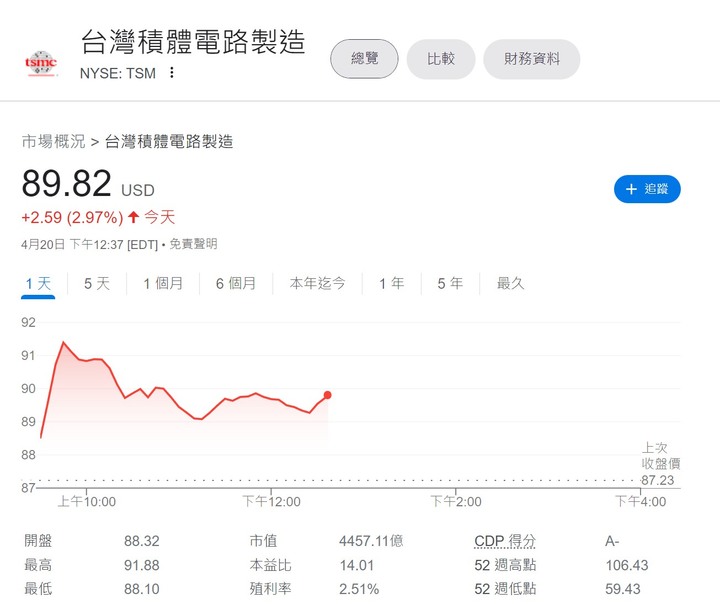Click the NYSE: TSM ticker text
Image resolution: width=720 pixels, height=604 pixels.
(x=118, y=73)
